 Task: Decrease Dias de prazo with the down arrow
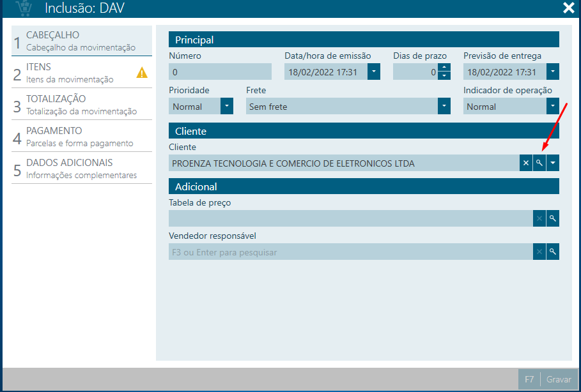click(444, 75)
